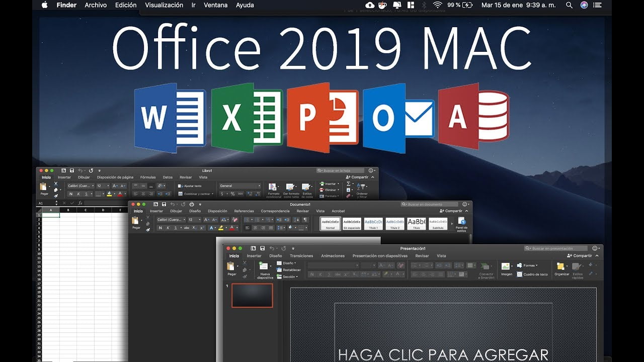Click the print icon in Word title bar
This screenshot has width=644, height=362.
point(191,205)
